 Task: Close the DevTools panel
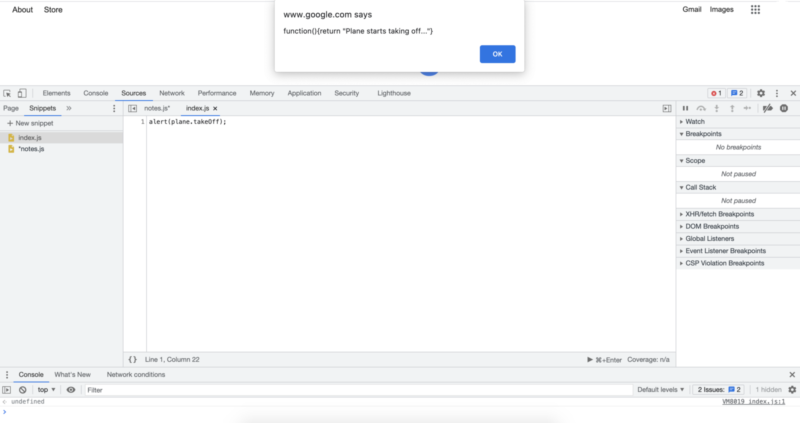[793, 93]
